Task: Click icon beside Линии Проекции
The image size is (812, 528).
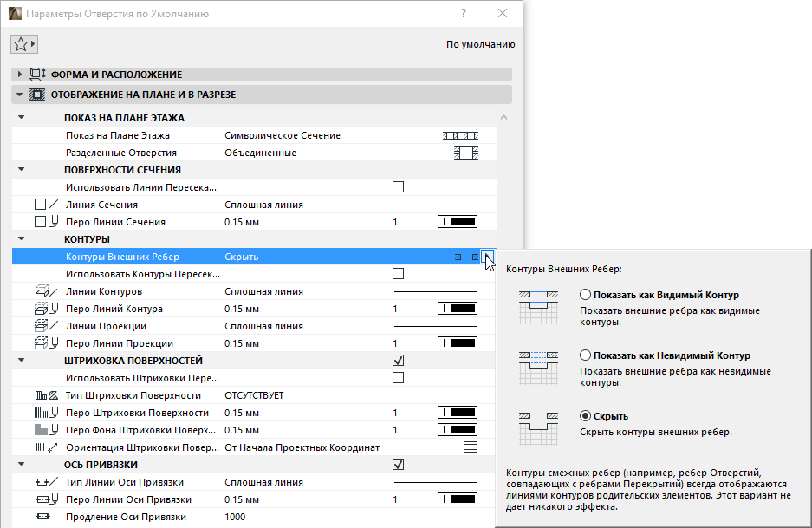Action: (46, 326)
